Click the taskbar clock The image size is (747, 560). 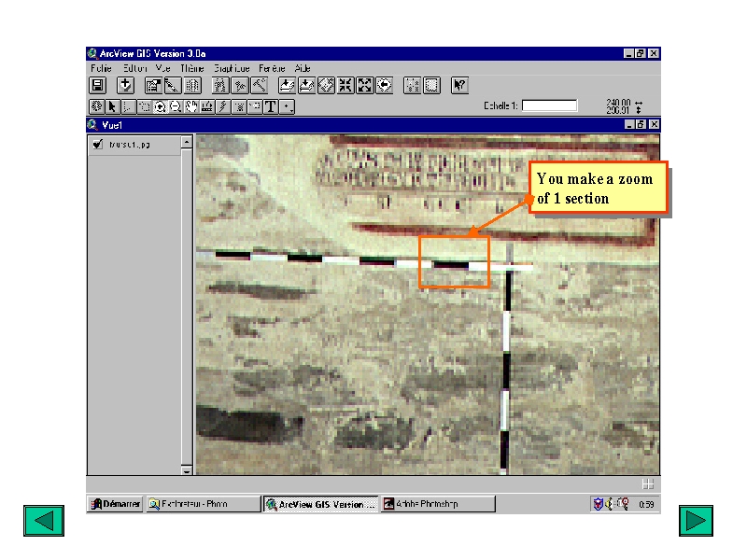(646, 504)
